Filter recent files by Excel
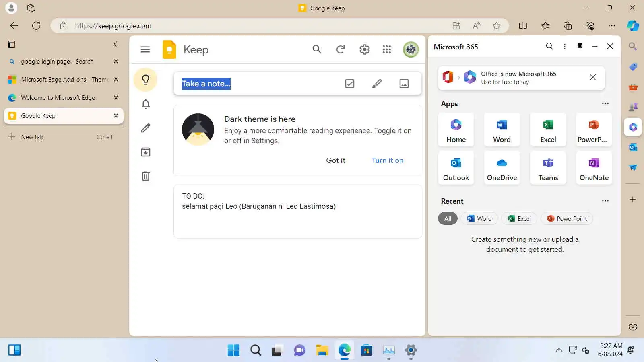 [519, 218]
